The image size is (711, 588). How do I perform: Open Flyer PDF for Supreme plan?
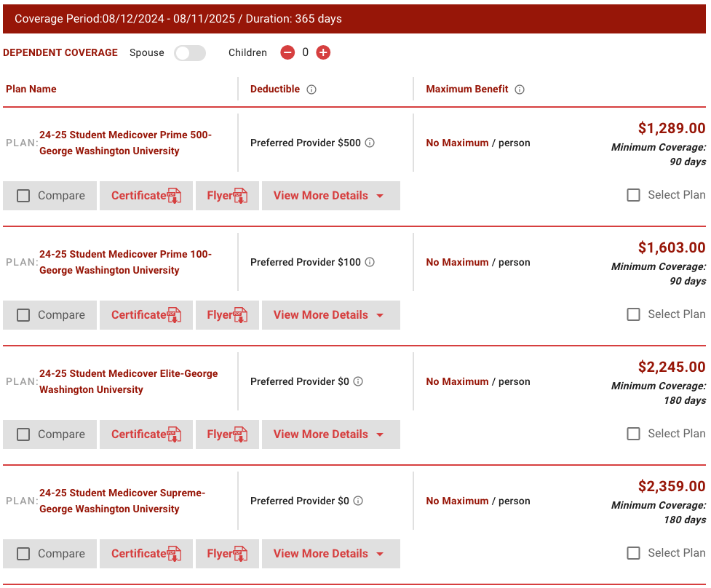[227, 554]
